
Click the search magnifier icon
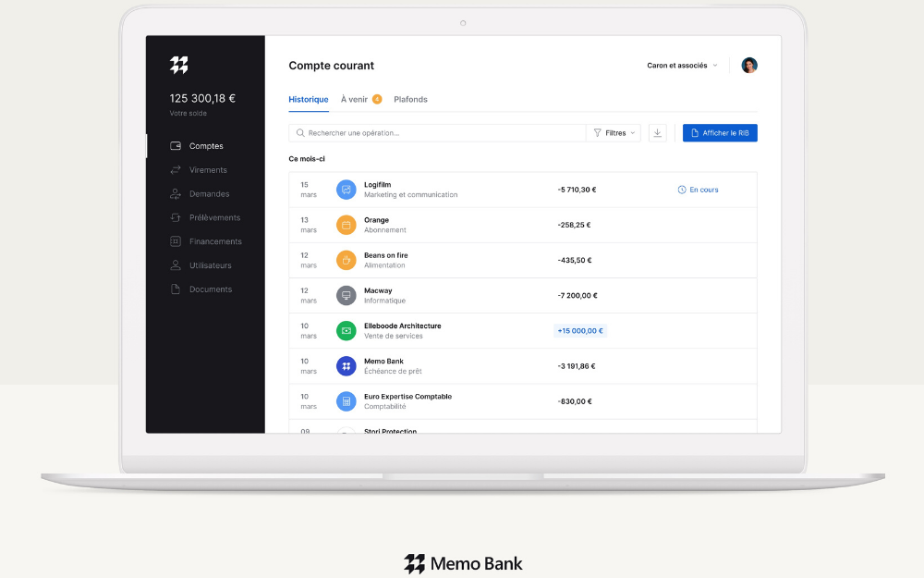pyautogui.click(x=300, y=132)
